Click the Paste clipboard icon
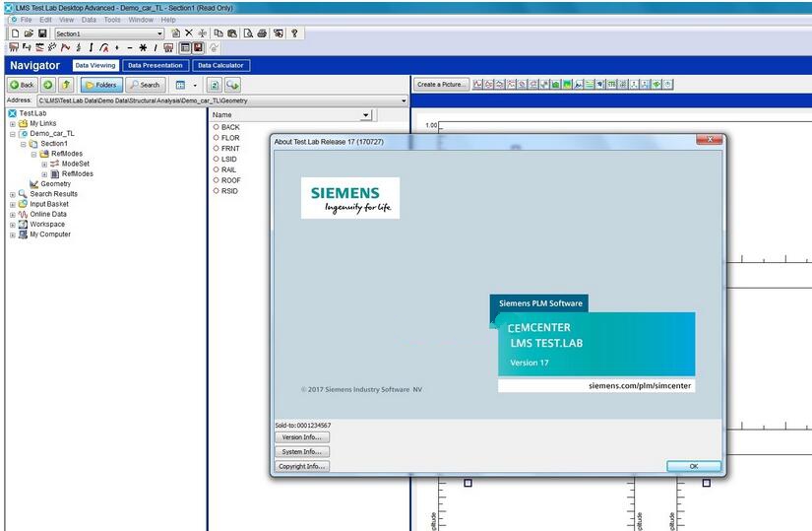The image size is (812, 531). click(x=232, y=33)
